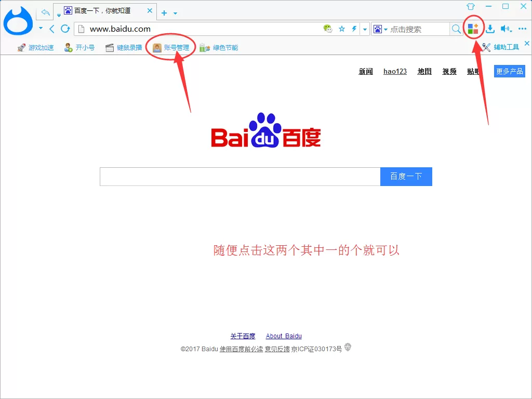
Task: Click the shield badge icon in footer
Action: coord(348,347)
